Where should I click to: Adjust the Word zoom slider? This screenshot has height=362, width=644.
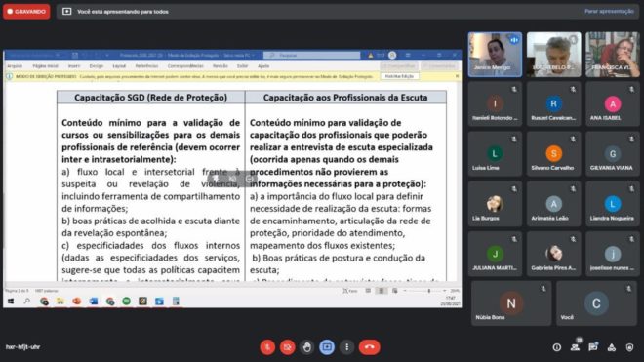pyautogui.click(x=429, y=291)
